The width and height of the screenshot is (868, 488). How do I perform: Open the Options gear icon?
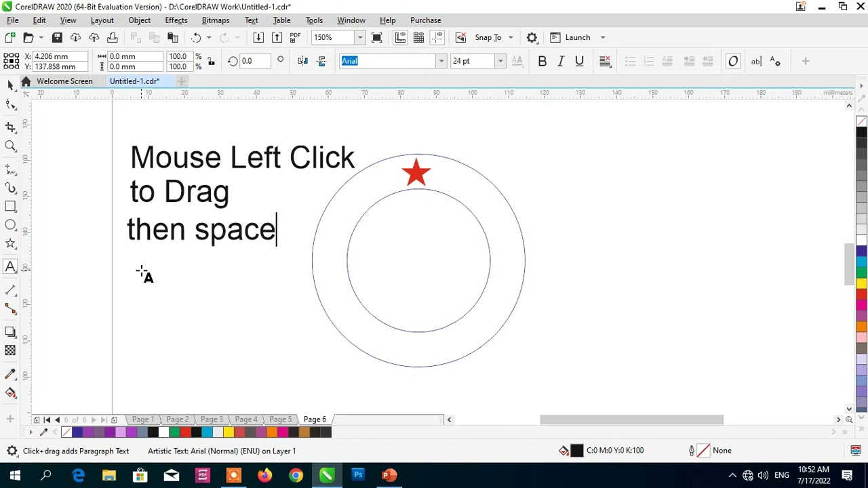tap(532, 37)
